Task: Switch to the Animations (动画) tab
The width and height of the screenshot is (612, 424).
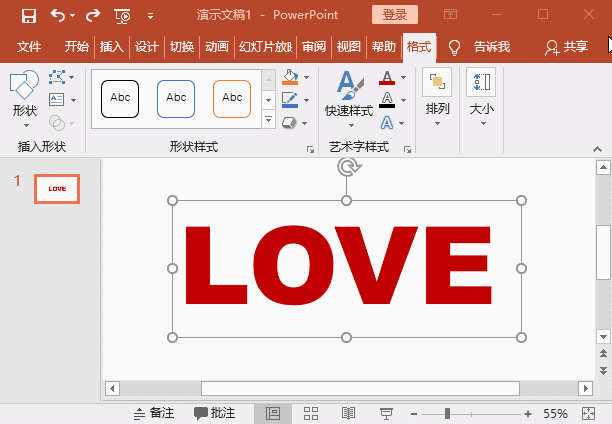Action: click(216, 47)
